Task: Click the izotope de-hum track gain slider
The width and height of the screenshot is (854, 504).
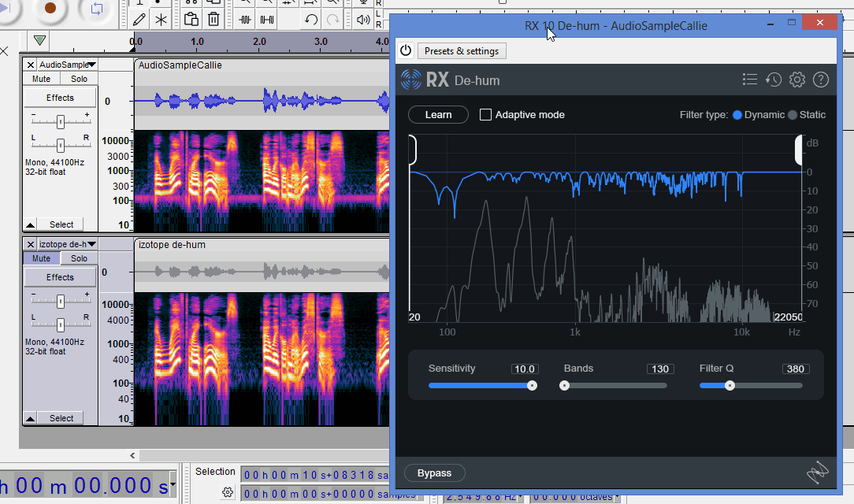Action: coord(61,301)
